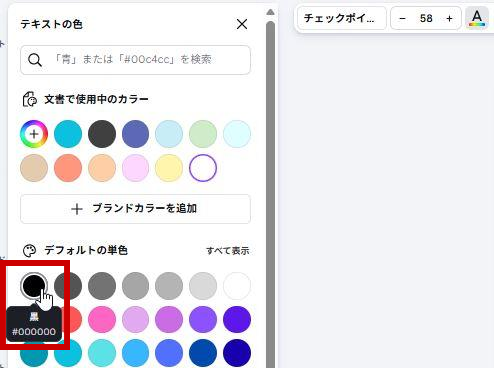
Task: Select the light pink document color swatch
Action: point(135,168)
